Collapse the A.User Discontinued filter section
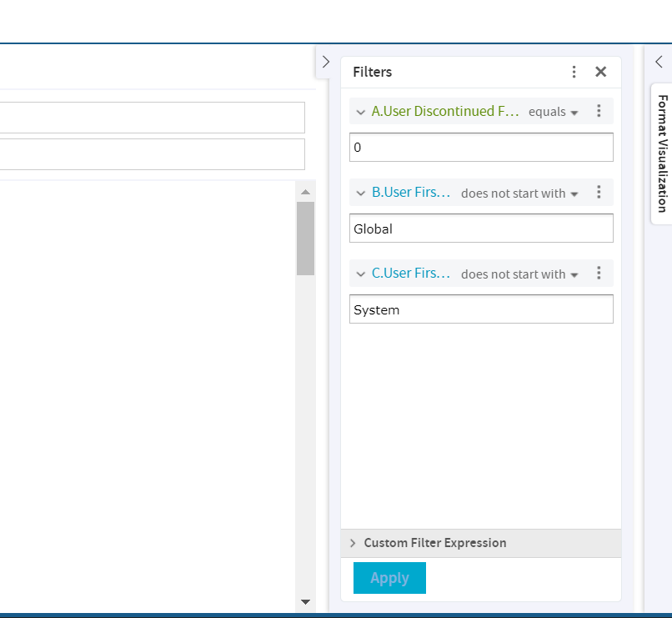The width and height of the screenshot is (672, 618). click(361, 112)
